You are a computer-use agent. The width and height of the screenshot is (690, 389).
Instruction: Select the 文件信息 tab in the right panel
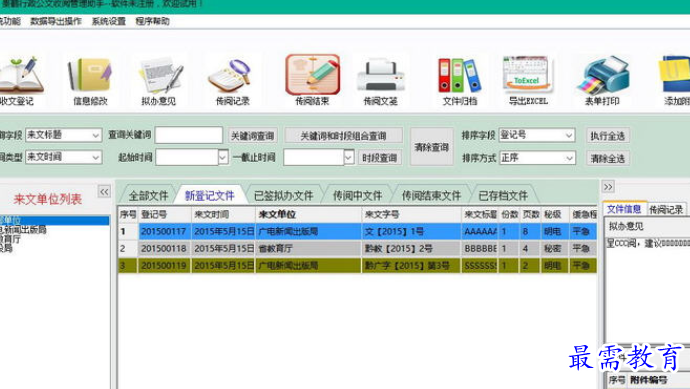[x=624, y=209]
